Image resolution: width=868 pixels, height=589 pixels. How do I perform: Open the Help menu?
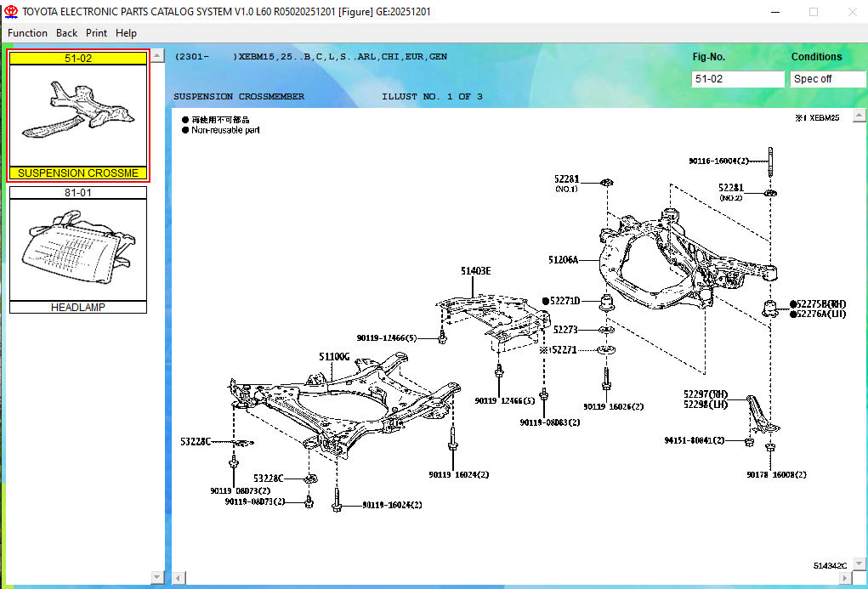126,33
